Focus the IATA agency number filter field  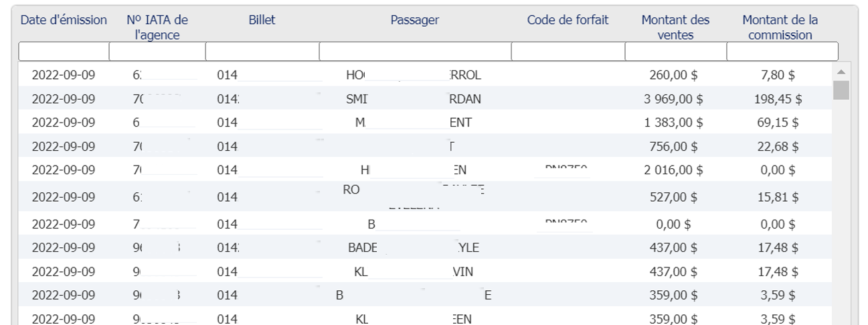click(157, 51)
